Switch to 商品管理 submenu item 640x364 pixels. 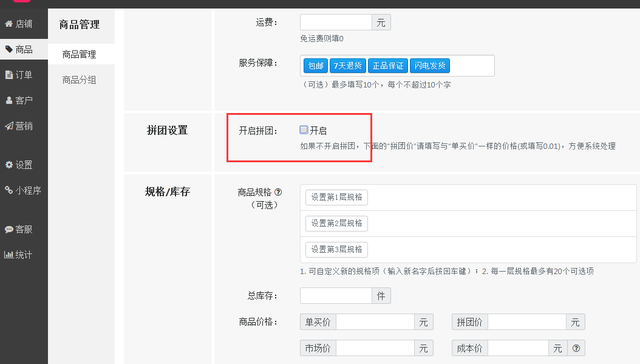click(x=79, y=54)
